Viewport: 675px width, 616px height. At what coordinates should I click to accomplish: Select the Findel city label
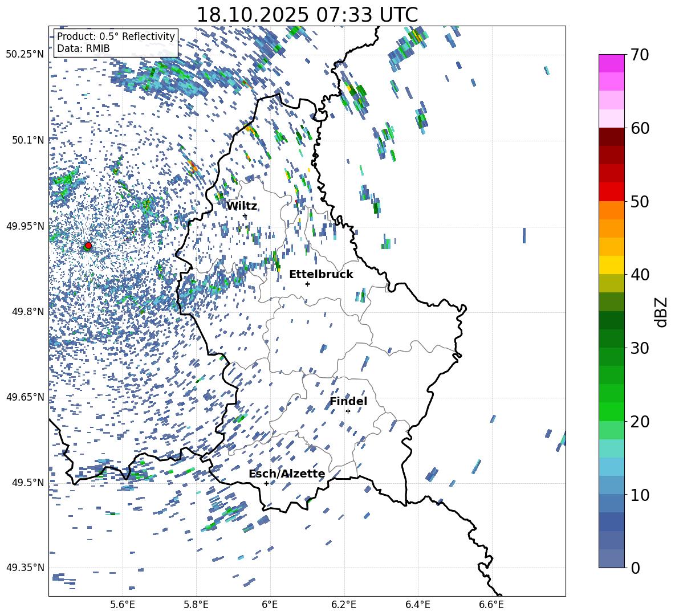pyautogui.click(x=348, y=401)
